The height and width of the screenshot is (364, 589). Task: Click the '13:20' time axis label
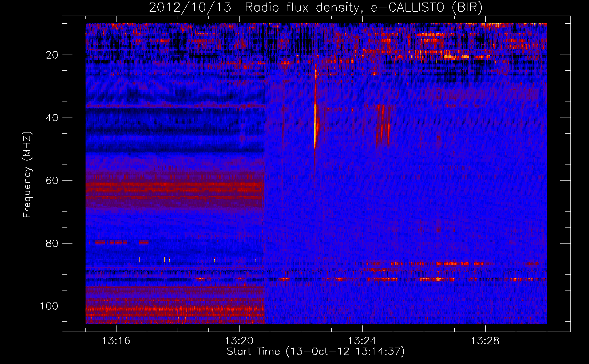pyautogui.click(x=239, y=341)
